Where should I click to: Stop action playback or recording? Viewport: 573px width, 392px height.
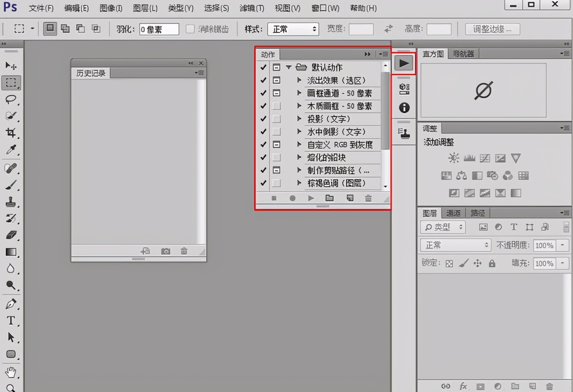(274, 198)
